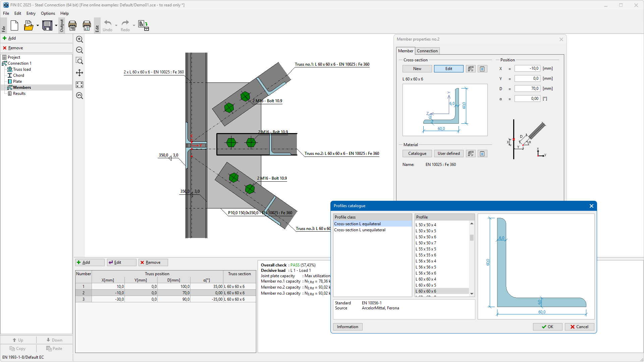The image size is (644, 362).
Task: Open the dropdown arrow beside open folder
Action: (x=38, y=25)
